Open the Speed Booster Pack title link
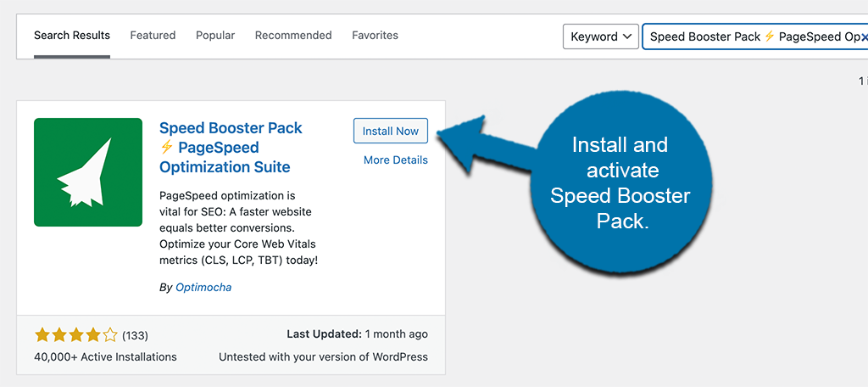Viewport: 868px width, 387px height. tap(231, 148)
